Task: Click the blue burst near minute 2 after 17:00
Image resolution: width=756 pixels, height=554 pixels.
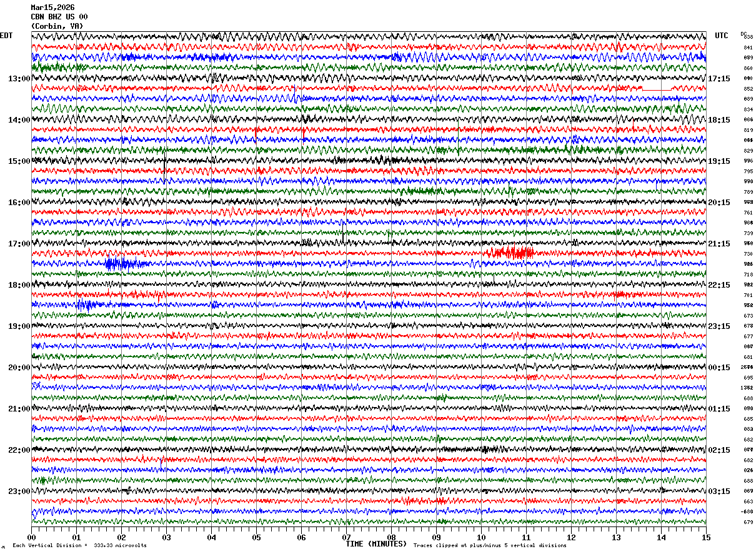Action: pyautogui.click(x=125, y=263)
